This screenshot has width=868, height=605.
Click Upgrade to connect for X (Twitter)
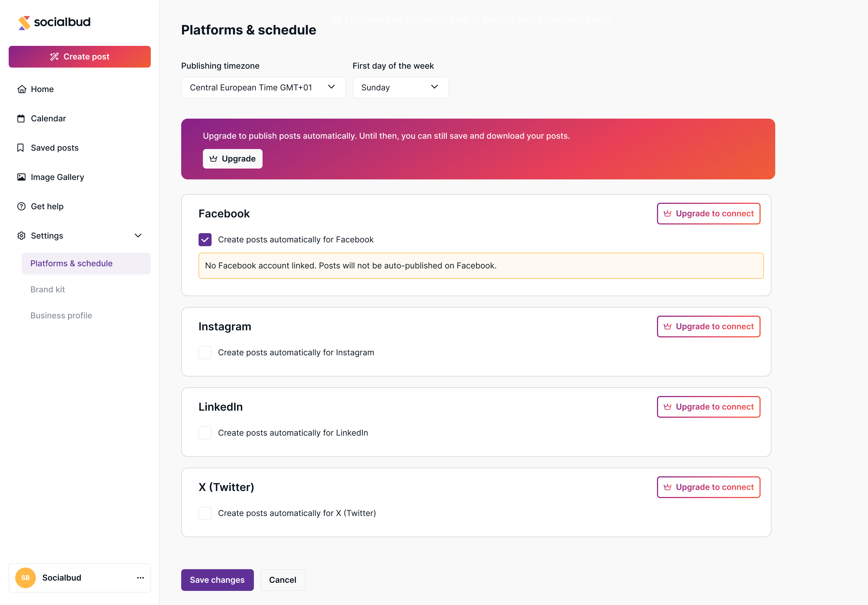[709, 487]
